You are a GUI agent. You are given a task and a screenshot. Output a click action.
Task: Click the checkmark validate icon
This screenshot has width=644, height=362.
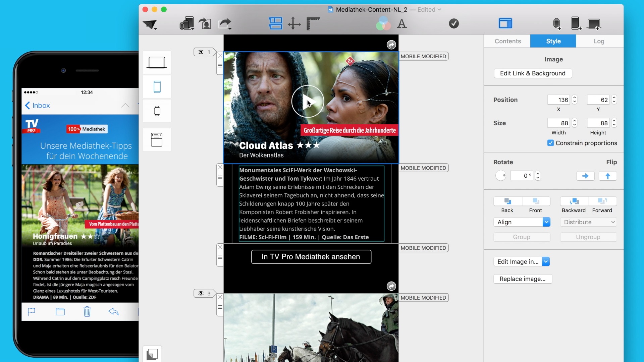tap(454, 23)
